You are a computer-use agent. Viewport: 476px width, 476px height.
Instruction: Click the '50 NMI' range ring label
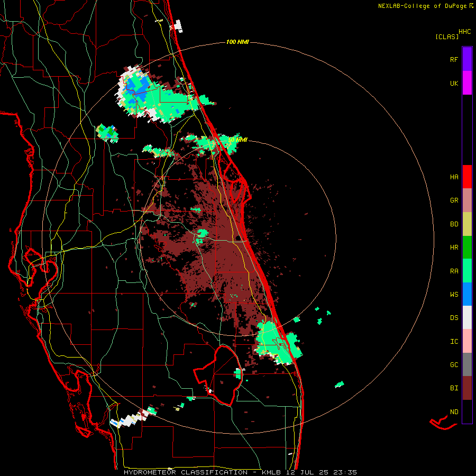[x=237, y=140]
